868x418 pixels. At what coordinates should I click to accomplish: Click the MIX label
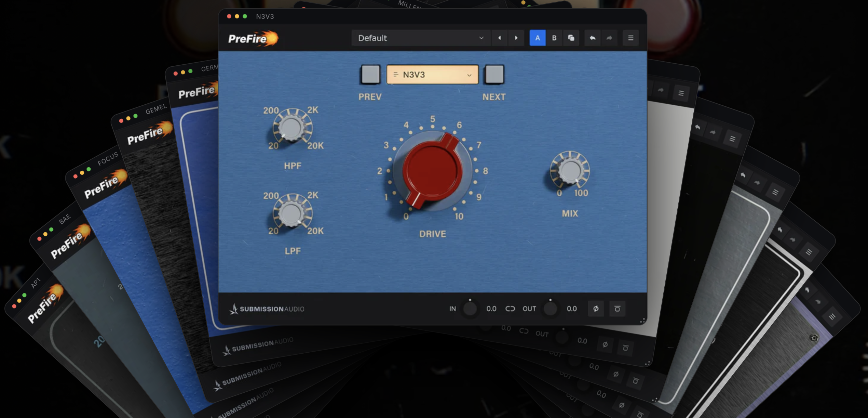click(570, 213)
